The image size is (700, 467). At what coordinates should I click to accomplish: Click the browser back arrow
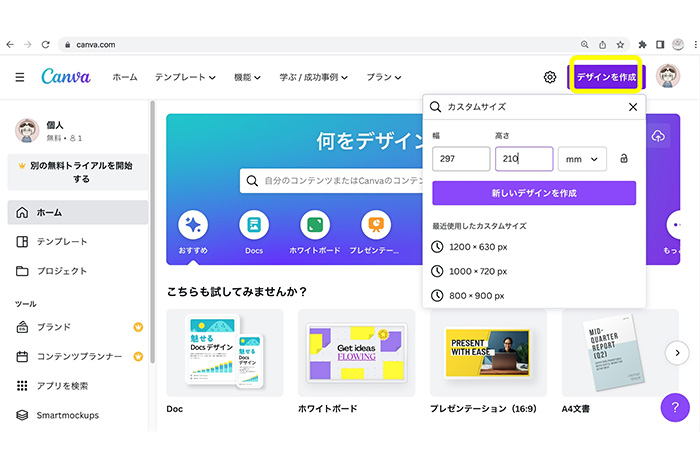coord(10,45)
